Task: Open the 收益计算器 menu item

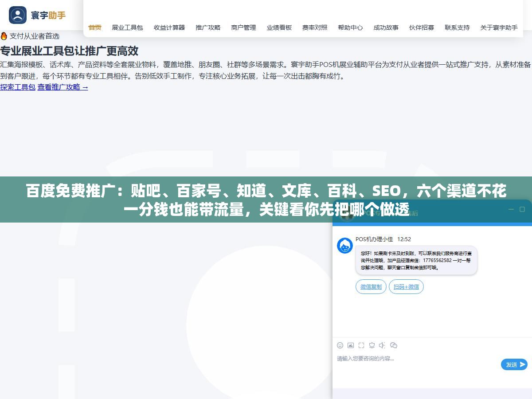Action: coord(169,27)
